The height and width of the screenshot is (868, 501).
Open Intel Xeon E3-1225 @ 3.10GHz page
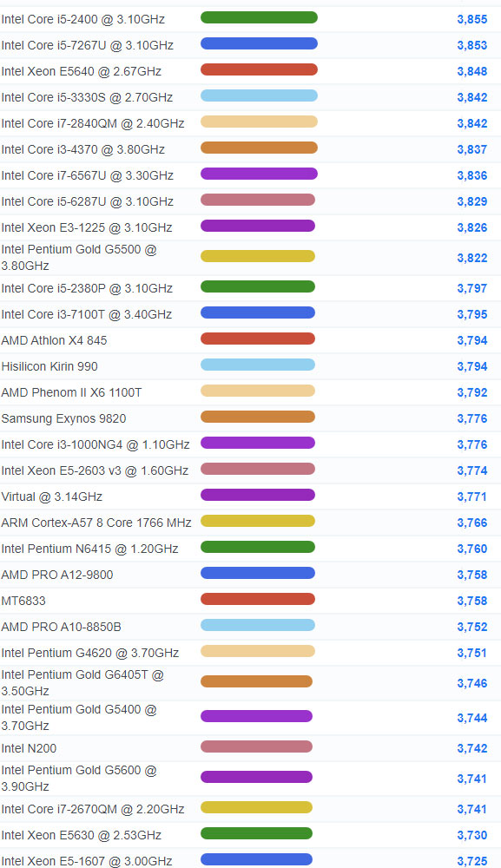86,227
